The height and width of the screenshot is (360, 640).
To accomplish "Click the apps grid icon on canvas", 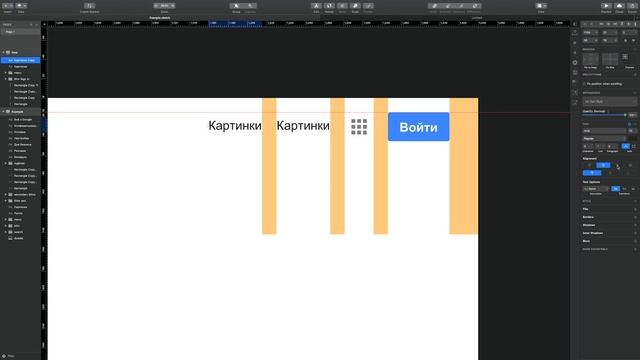I will (x=359, y=127).
